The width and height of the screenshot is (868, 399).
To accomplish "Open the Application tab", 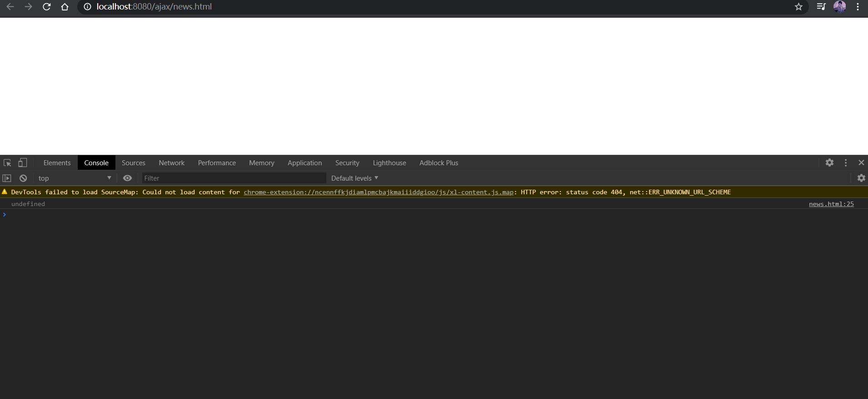I will pos(304,163).
